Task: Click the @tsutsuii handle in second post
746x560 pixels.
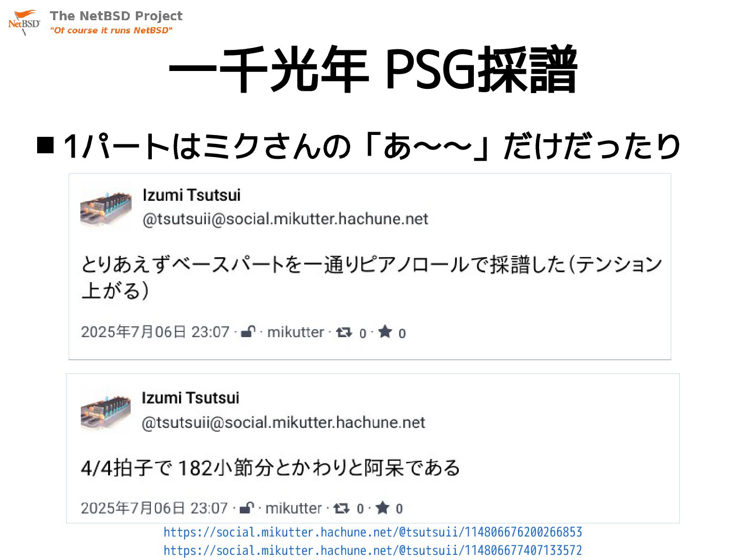Action: 283,422
